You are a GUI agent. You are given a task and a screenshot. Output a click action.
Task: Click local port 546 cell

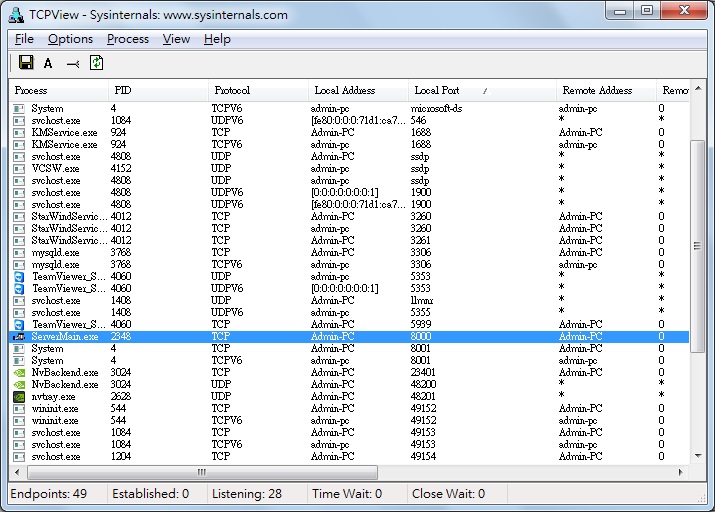[x=418, y=121]
